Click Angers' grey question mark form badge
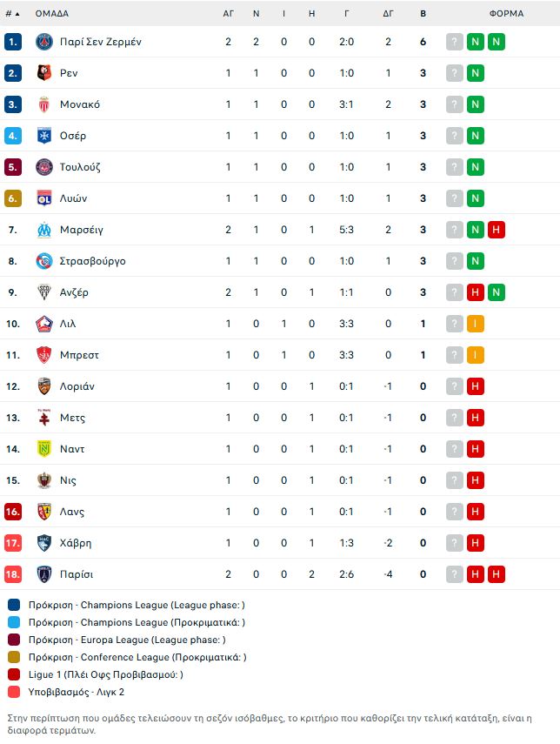Viewport: 560px width, 744px height. (x=454, y=292)
